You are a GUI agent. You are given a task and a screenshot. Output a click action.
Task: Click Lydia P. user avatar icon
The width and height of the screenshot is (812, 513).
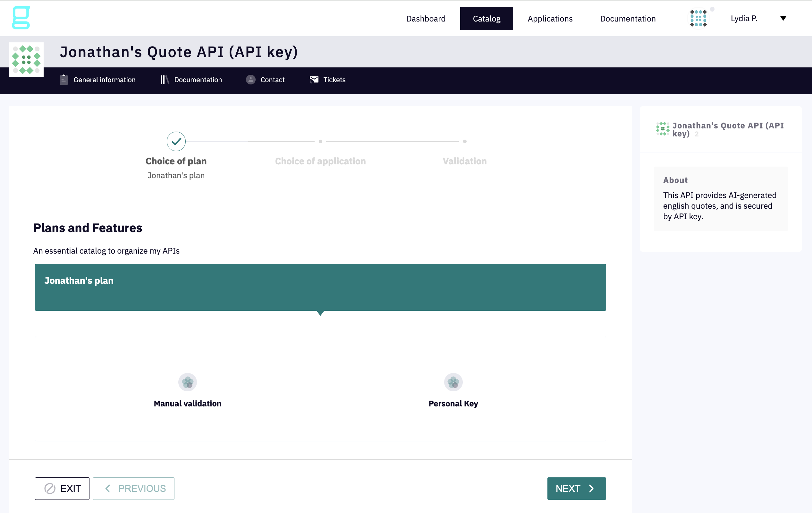pyautogui.click(x=698, y=18)
